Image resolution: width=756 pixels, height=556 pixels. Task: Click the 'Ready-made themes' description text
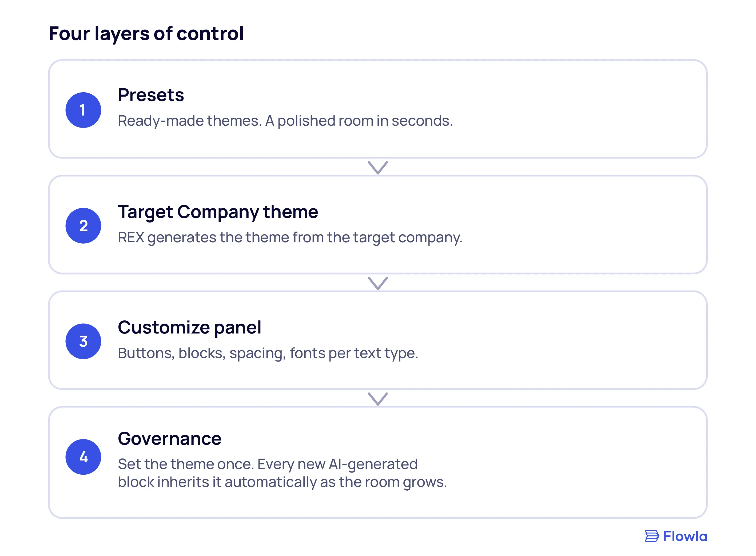[x=285, y=121]
